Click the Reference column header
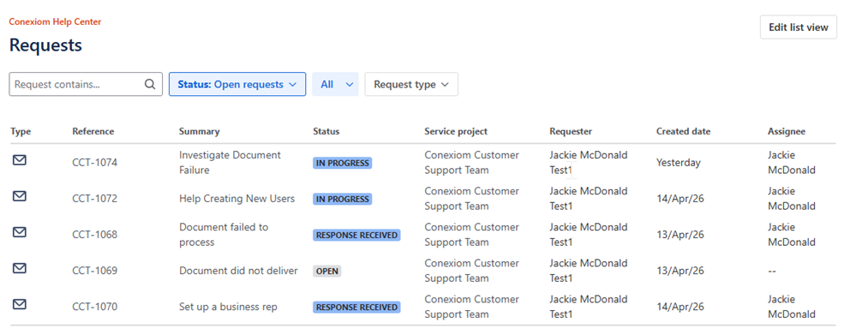The image size is (868, 335). (93, 131)
